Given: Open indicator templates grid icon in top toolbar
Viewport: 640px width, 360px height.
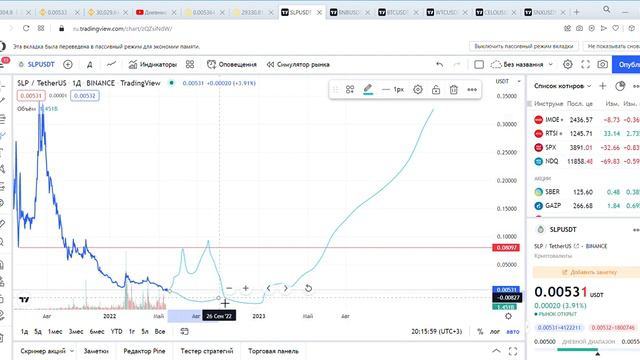Looking at the screenshot, I should [x=190, y=64].
